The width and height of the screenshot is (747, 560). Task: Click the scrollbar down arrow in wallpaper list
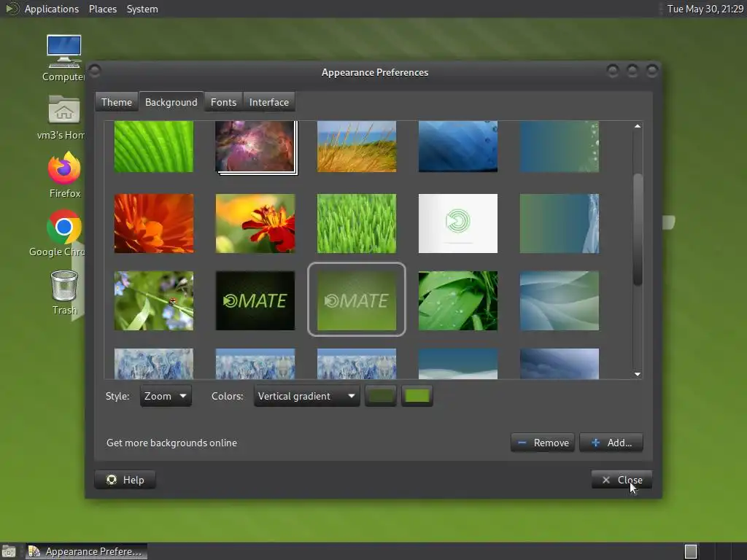pyautogui.click(x=638, y=374)
